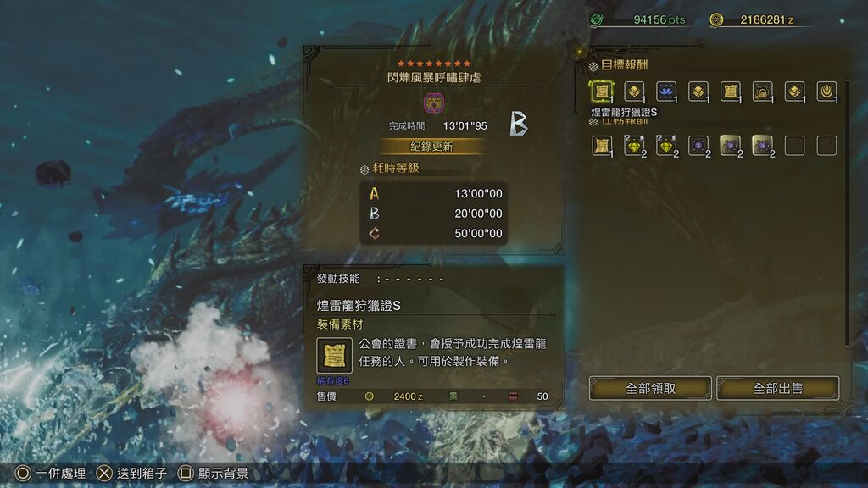Click the zenny coin icon beside the money total
This screenshot has width=868, height=488.
coord(716,20)
